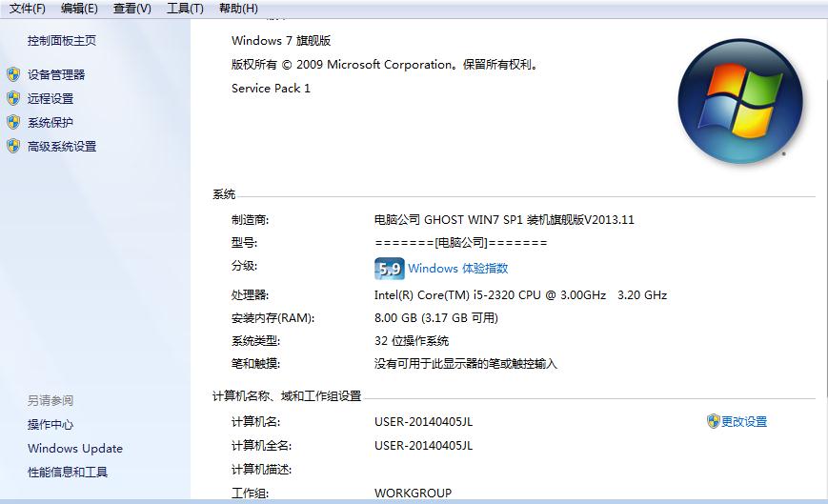Click the 笔和触摸: label
The width and height of the screenshot is (828, 504).
click(255, 364)
